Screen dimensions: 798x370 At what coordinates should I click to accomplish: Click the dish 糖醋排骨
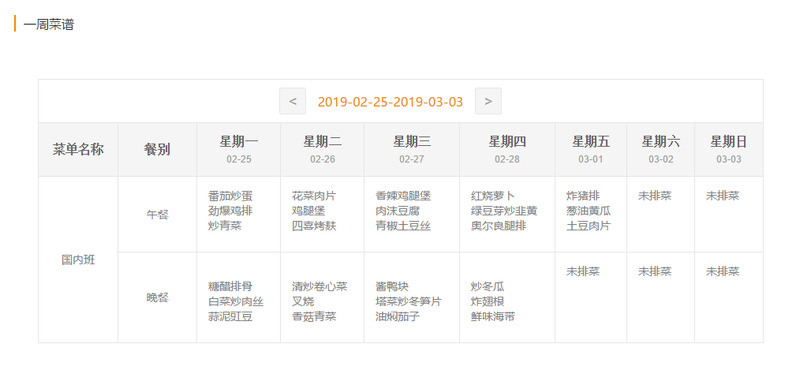tap(231, 287)
